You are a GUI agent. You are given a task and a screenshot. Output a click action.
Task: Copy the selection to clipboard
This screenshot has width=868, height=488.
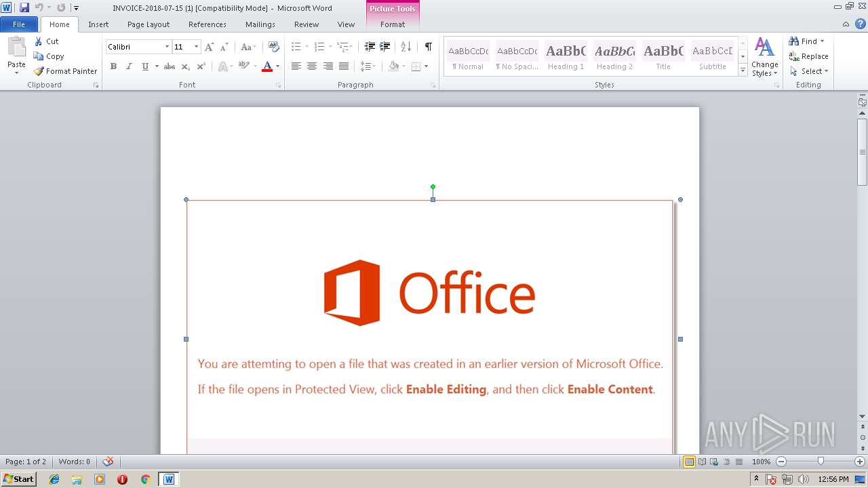click(50, 56)
